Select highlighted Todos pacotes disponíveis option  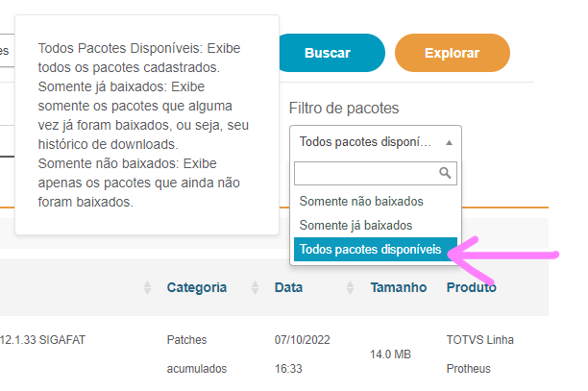tap(371, 249)
